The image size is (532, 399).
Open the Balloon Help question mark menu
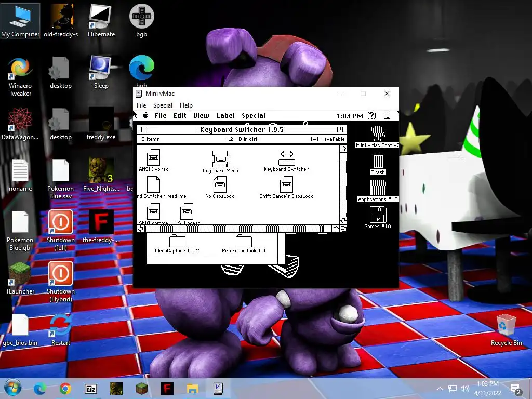[x=372, y=116]
